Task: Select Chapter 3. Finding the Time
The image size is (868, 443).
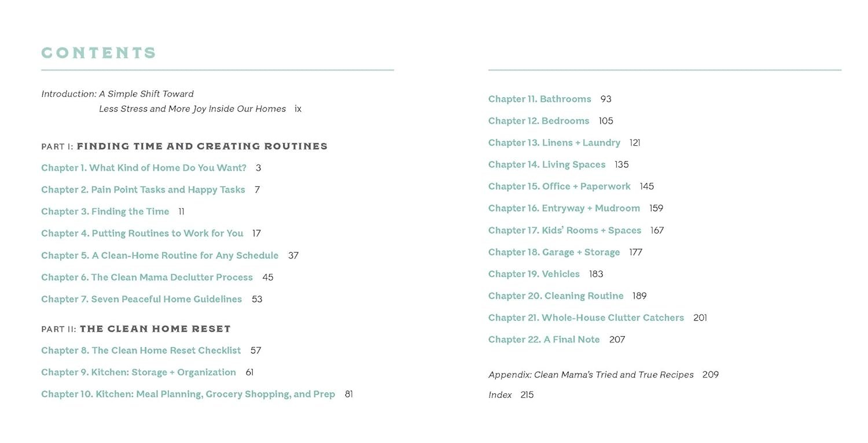Action: click(105, 212)
